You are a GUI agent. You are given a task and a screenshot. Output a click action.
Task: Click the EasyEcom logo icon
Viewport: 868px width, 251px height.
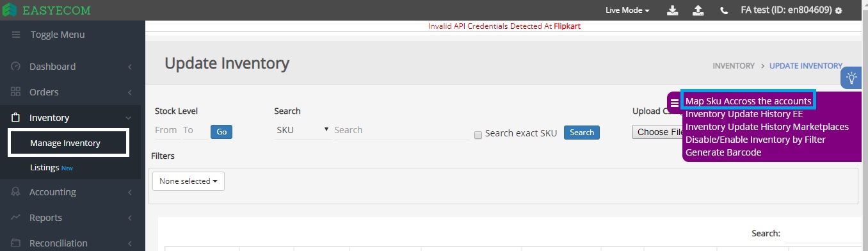[10, 10]
